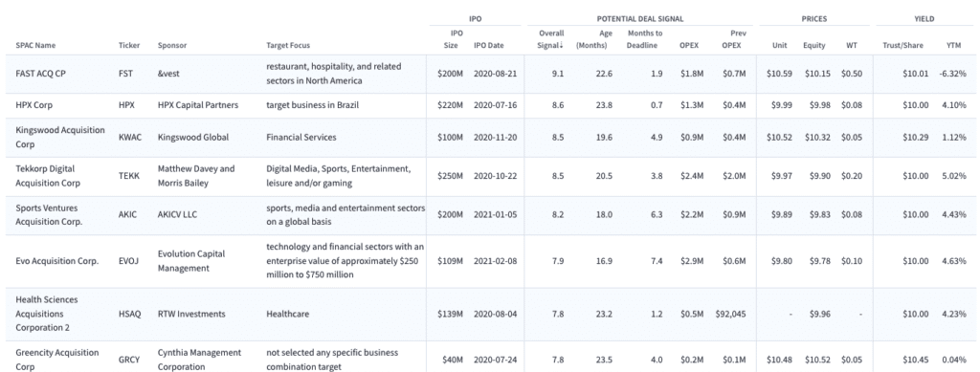Sort by the Overall Signal column header

[550, 39]
